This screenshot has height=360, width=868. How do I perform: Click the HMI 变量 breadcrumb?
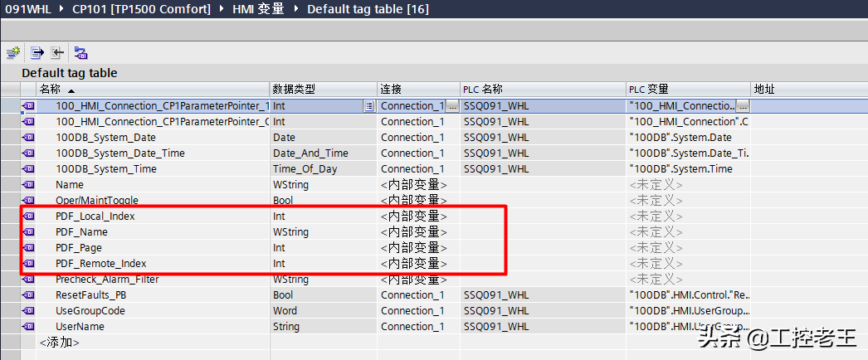pos(258,9)
